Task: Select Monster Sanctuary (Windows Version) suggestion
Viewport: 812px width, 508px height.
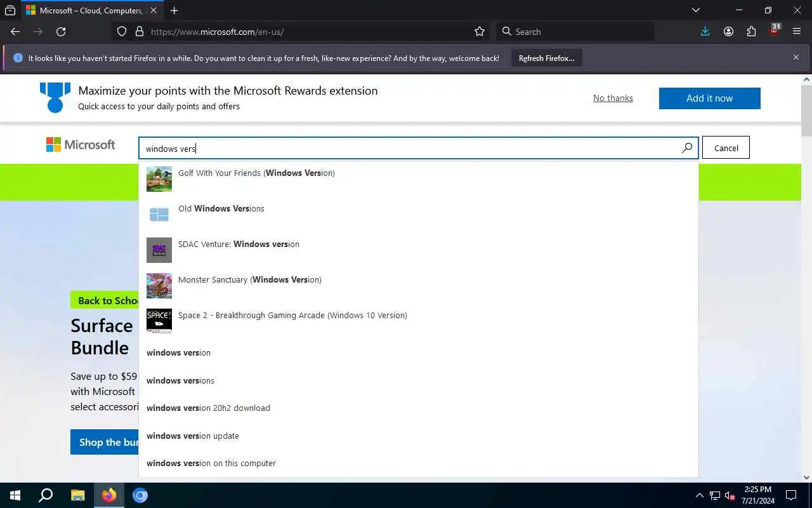Action: coord(419,285)
